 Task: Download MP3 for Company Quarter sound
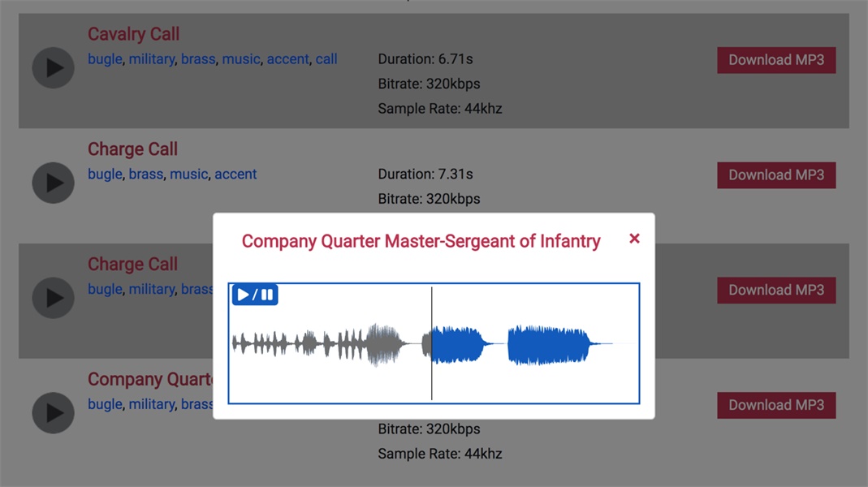[775, 406]
